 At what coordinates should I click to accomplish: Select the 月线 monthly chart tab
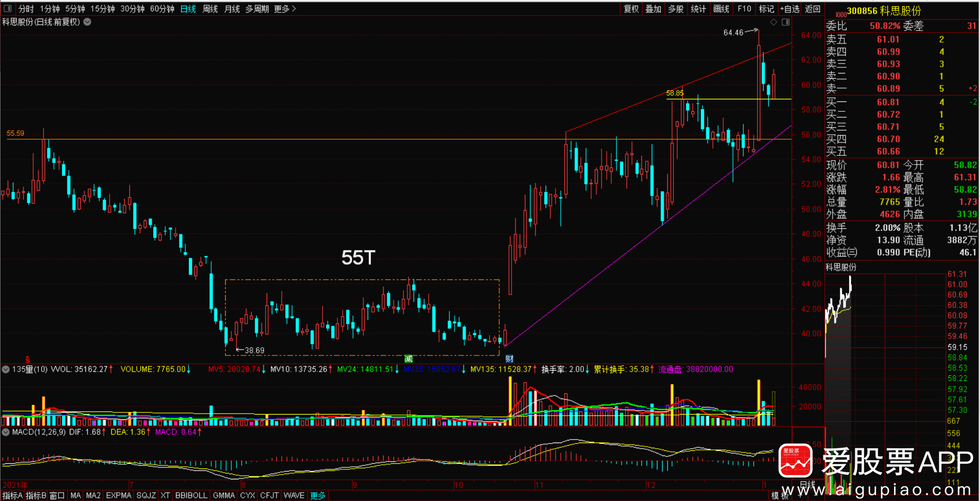[232, 9]
